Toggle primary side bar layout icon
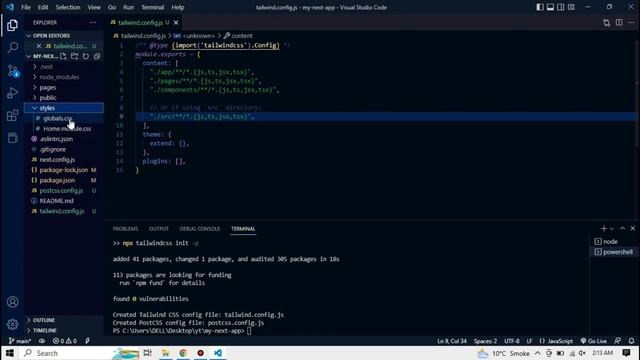640x360 pixels. 540,7
